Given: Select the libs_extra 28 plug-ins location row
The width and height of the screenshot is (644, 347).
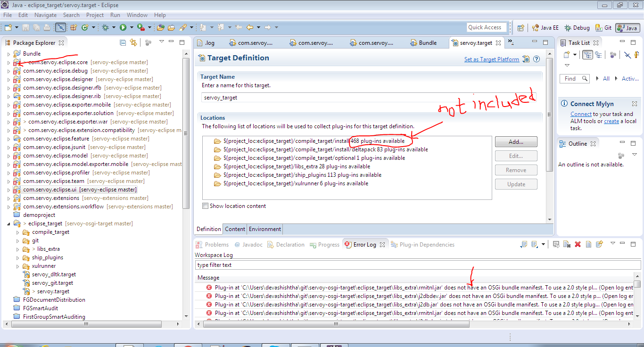Looking at the screenshot, I should pyautogui.click(x=292, y=166).
